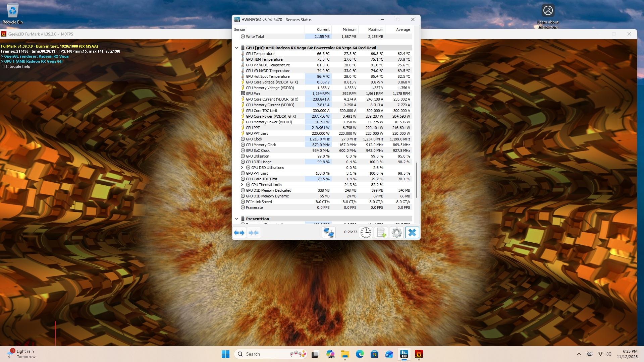This screenshot has height=362, width=644.
Task: Open the remote network monitoring icon
Action: coord(328,233)
